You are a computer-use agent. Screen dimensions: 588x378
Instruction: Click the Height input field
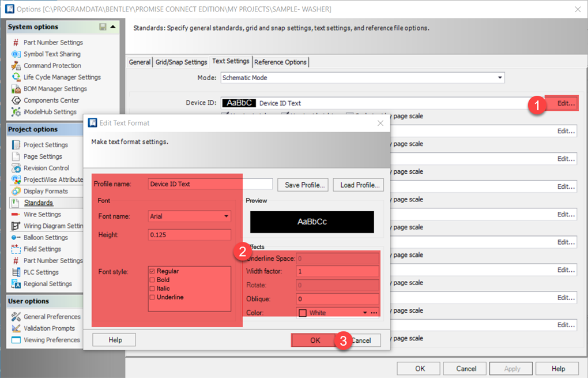[x=190, y=235]
